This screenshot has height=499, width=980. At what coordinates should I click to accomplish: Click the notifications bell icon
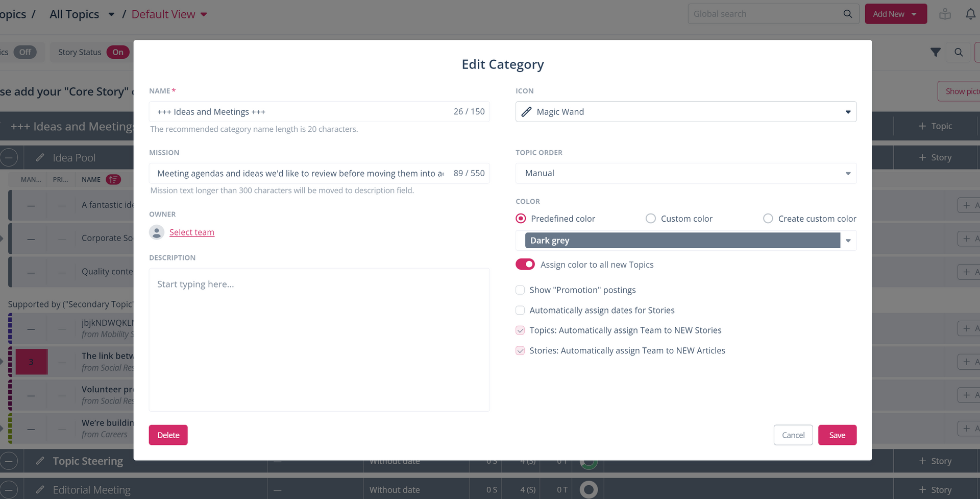(970, 14)
